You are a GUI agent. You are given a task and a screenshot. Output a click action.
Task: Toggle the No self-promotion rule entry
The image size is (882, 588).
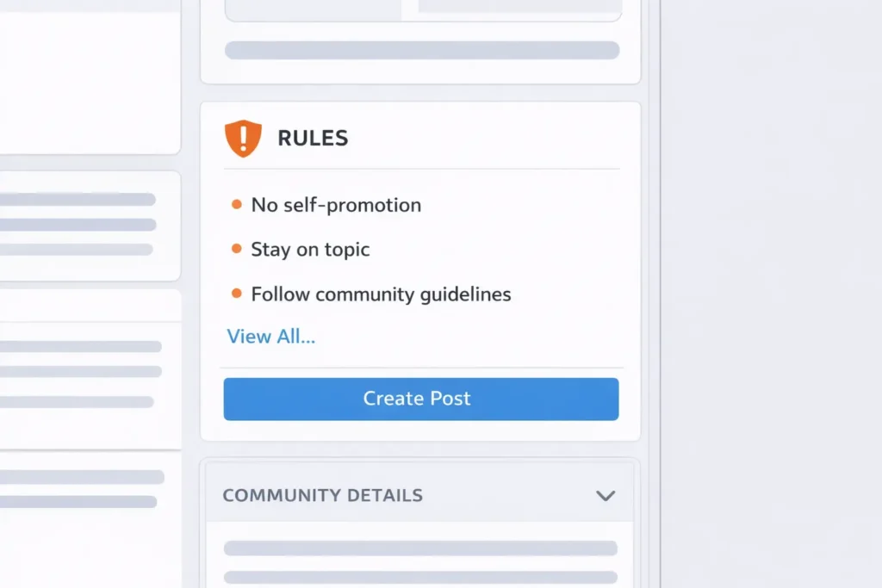pyautogui.click(x=335, y=205)
